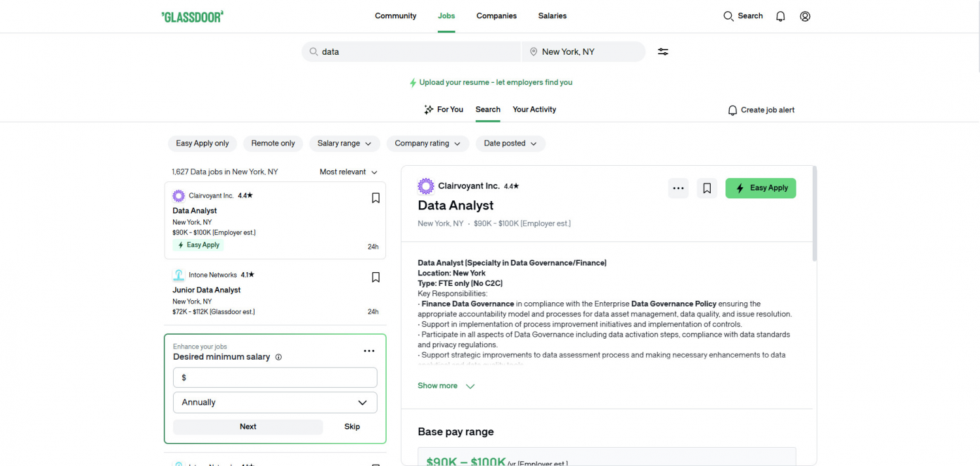980x466 pixels.
Task: Click Clairvoyant Inc. logo in detail panel
Action: click(x=426, y=186)
